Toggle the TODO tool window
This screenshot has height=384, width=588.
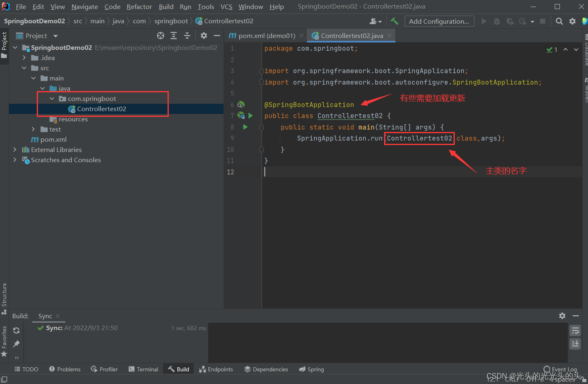[x=26, y=369]
